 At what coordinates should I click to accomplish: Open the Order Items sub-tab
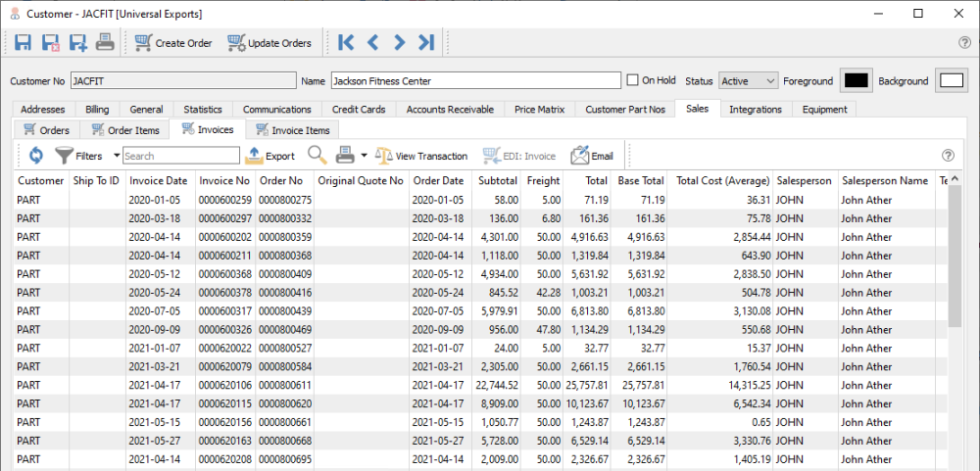pos(125,129)
